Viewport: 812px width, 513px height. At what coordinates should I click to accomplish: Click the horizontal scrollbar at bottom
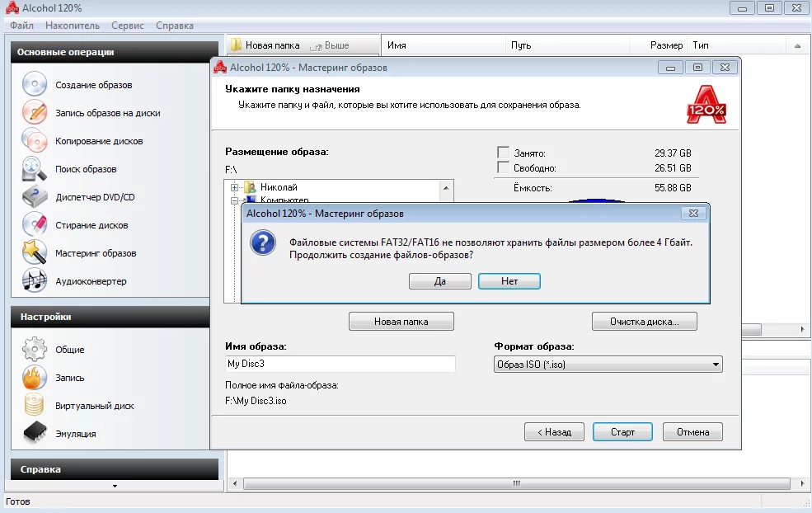pos(516,483)
